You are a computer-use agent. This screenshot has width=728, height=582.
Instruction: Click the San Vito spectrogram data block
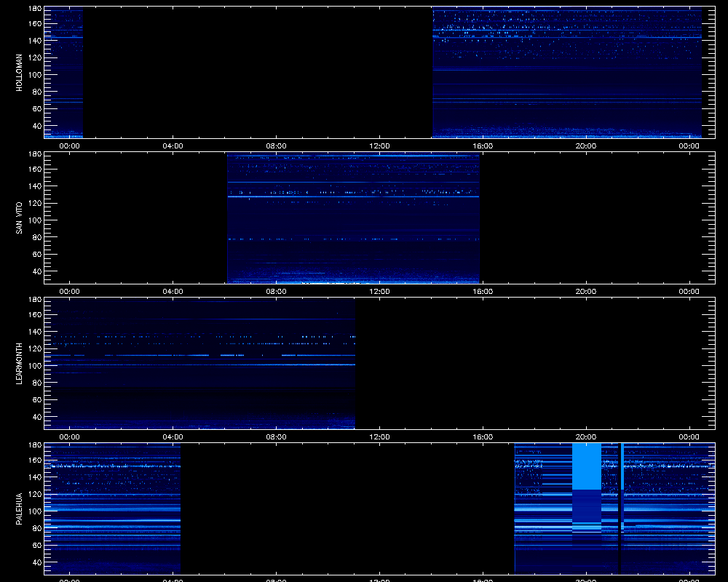[353, 218]
